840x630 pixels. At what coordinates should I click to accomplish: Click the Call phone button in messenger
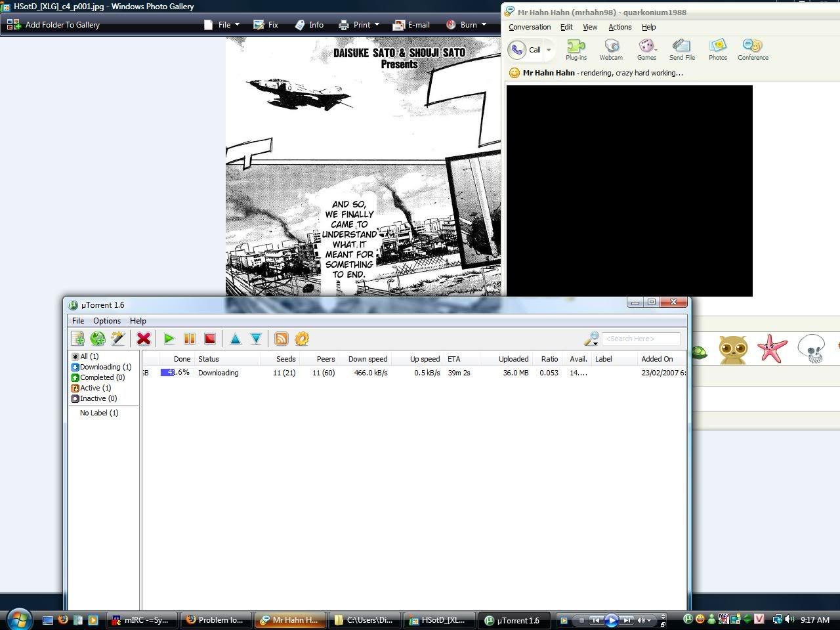pyautogui.click(x=526, y=49)
